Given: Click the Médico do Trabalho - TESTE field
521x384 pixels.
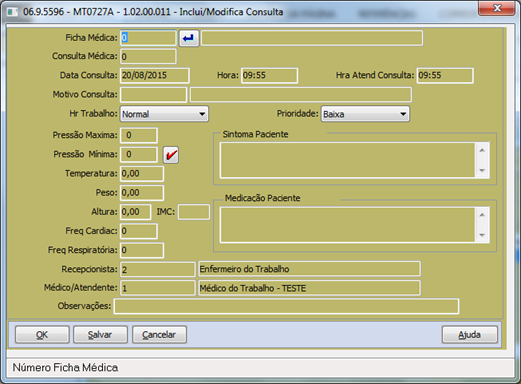Looking at the screenshot, I should (x=309, y=288).
